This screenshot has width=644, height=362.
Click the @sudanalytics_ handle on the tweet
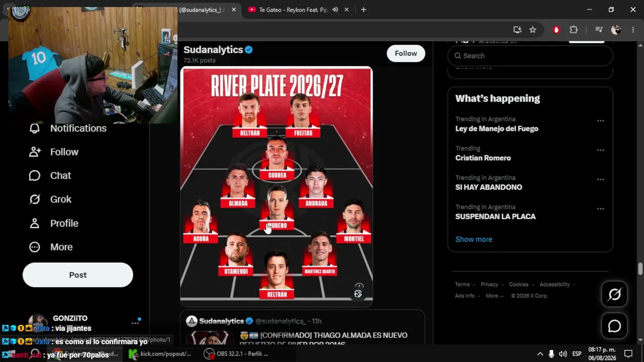coord(280,321)
